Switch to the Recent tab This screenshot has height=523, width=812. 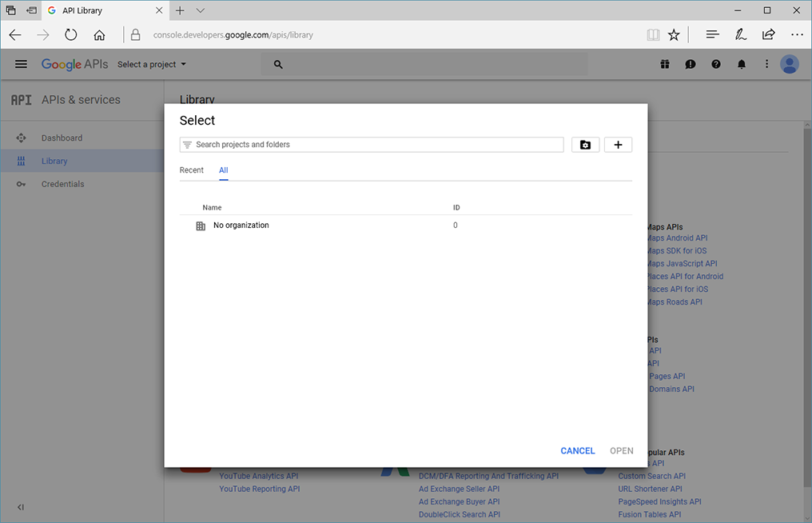[x=192, y=170]
